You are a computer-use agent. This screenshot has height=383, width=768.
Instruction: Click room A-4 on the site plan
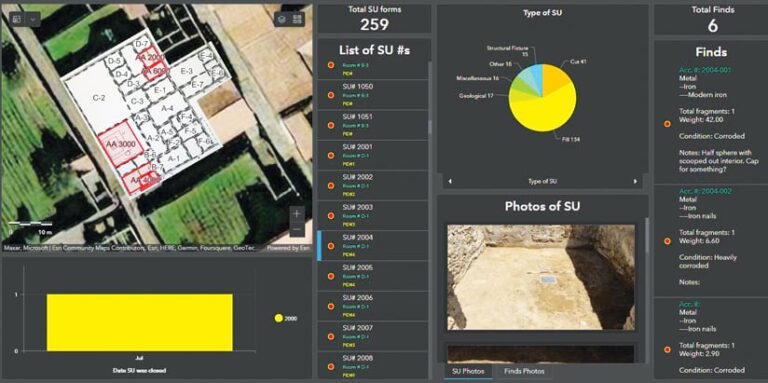(x=168, y=108)
